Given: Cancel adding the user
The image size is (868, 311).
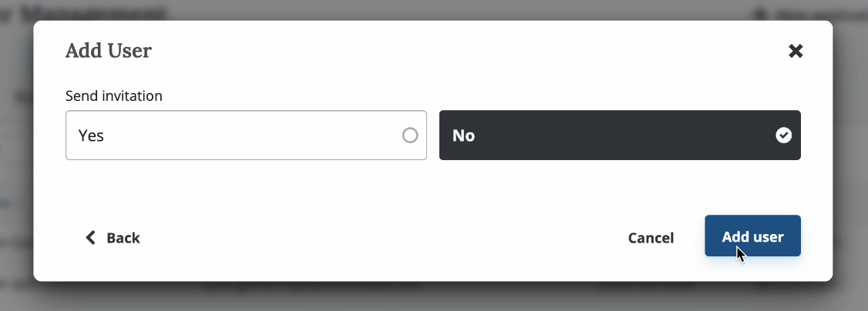Looking at the screenshot, I should click(x=651, y=238).
